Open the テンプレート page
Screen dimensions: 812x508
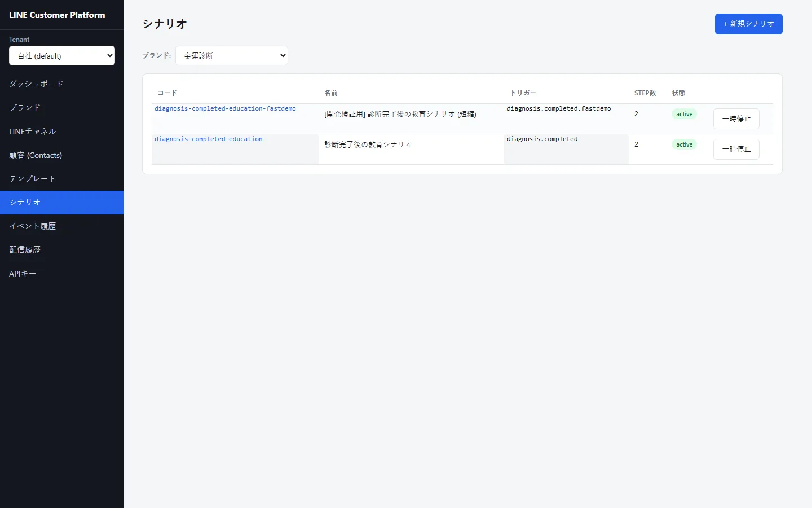62,178
